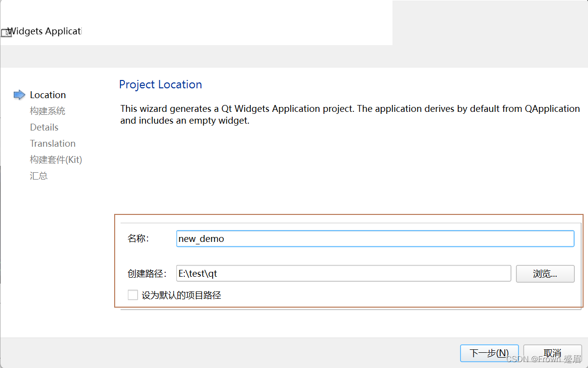Screen dimensions: 588x368
Task: Select the text new_demo in the name box
Action: [x=202, y=238]
